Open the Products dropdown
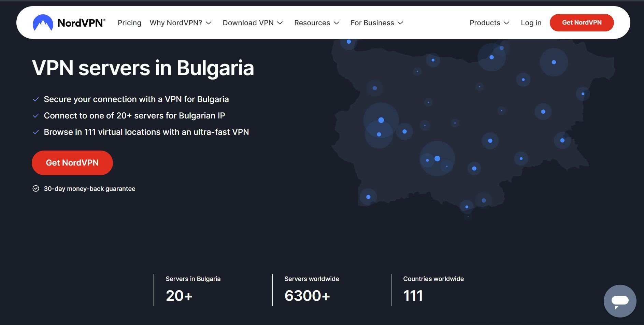The width and height of the screenshot is (644, 325). pos(489,23)
